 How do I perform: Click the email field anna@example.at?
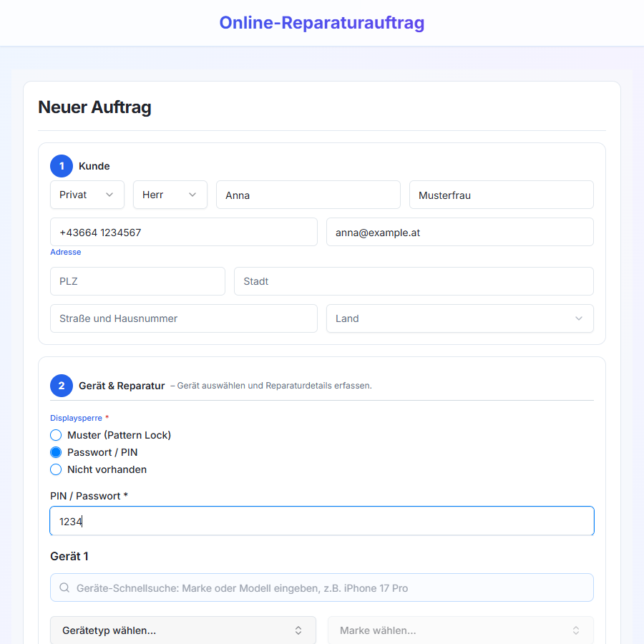point(459,232)
